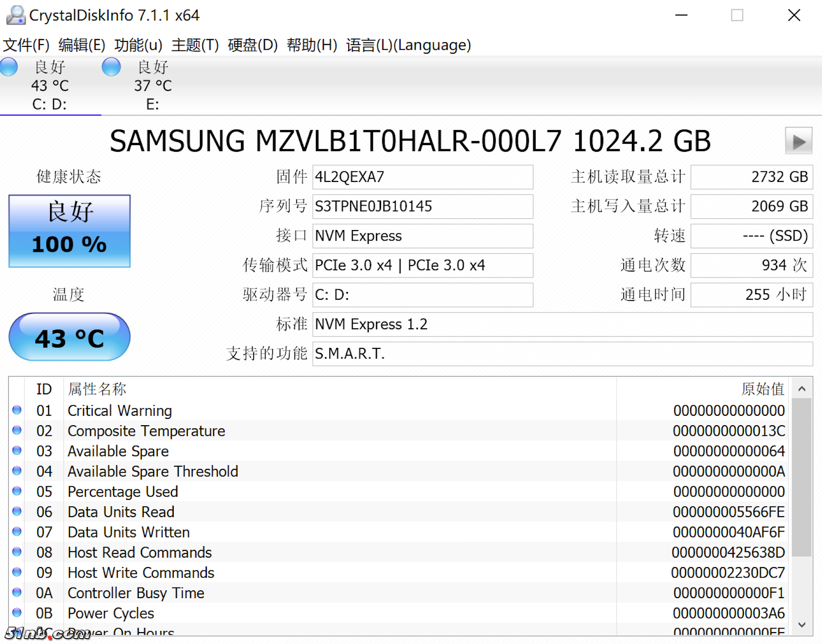The width and height of the screenshot is (822, 644).
Task: Click the supported features field S.M.A.R.T.
Action: 562,354
